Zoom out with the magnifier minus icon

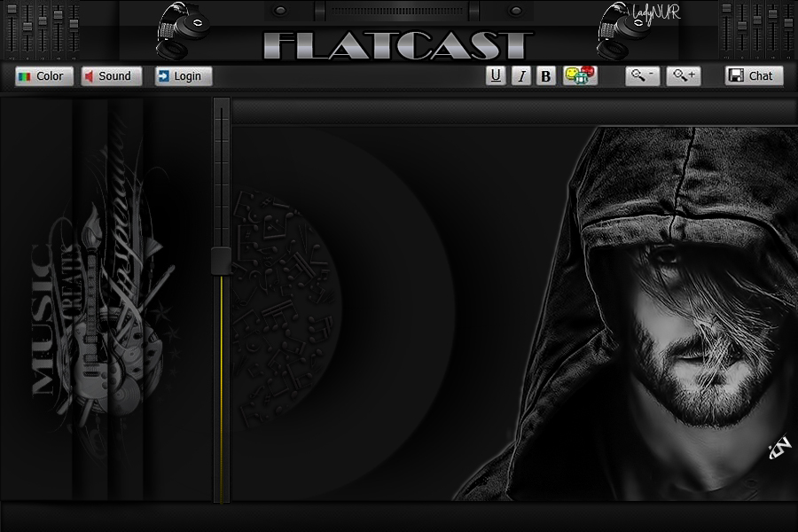click(642, 76)
